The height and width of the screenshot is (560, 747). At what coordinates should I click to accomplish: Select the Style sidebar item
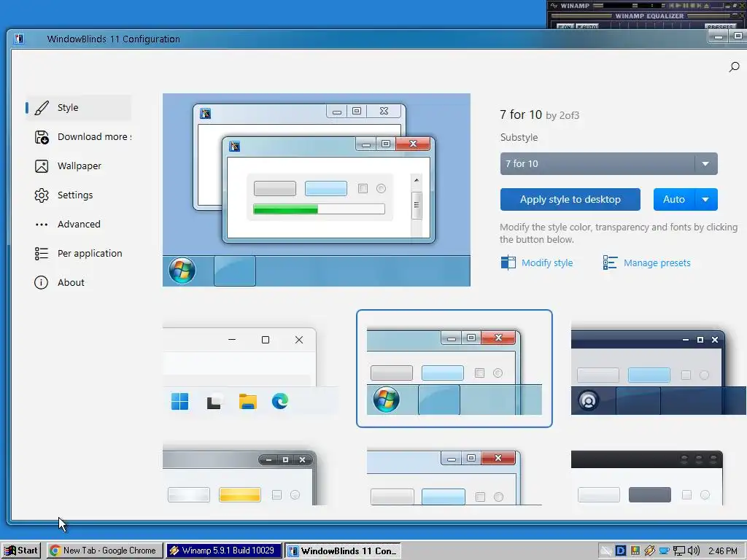(79, 108)
